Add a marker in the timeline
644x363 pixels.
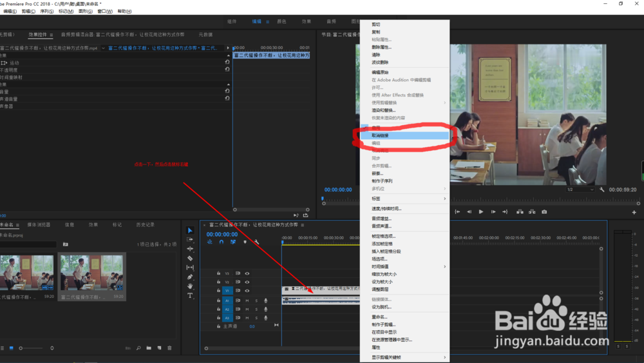[x=245, y=242]
